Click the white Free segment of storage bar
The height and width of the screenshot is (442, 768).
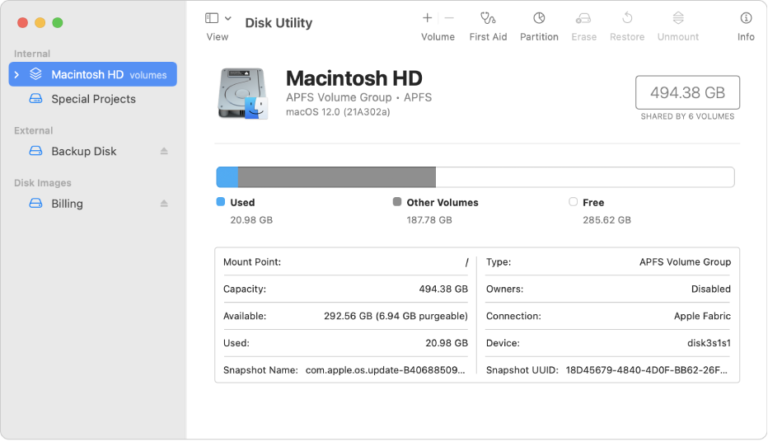point(585,177)
